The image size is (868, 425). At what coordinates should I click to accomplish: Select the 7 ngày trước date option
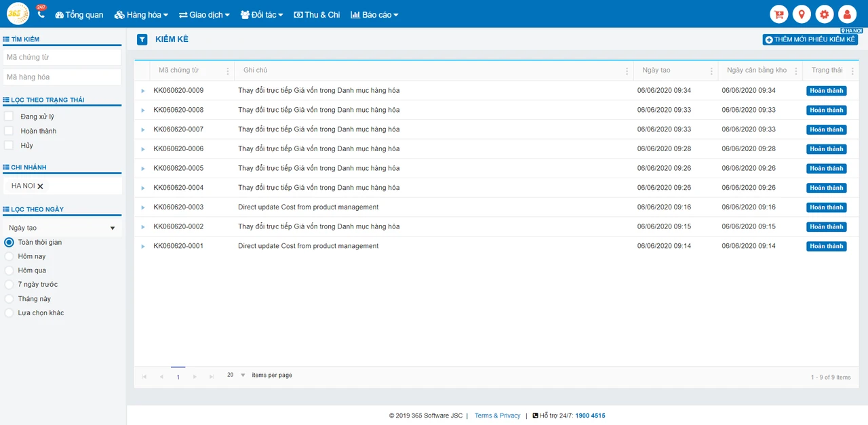pos(9,285)
